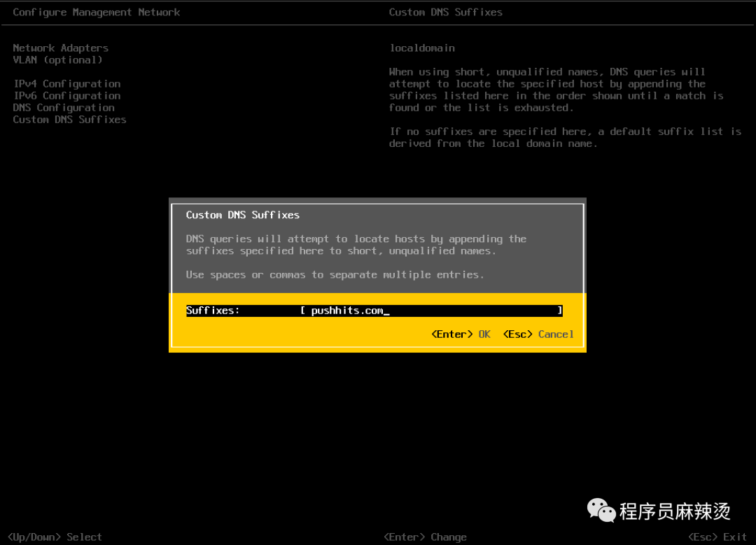Viewport: 756px width, 545px height.
Task: Select Custom DNS Suffixes menu entry
Action: (x=69, y=120)
